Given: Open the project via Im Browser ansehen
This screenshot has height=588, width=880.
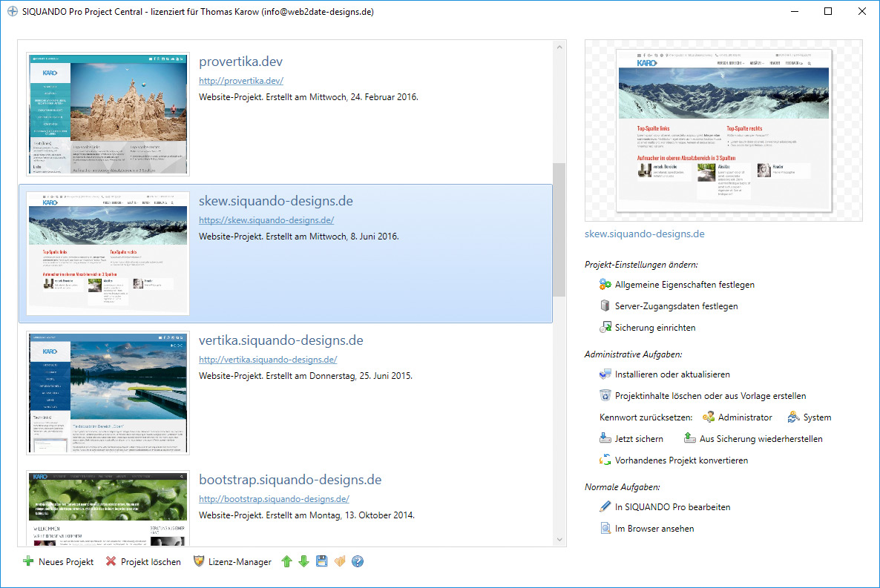Looking at the screenshot, I should (x=654, y=529).
